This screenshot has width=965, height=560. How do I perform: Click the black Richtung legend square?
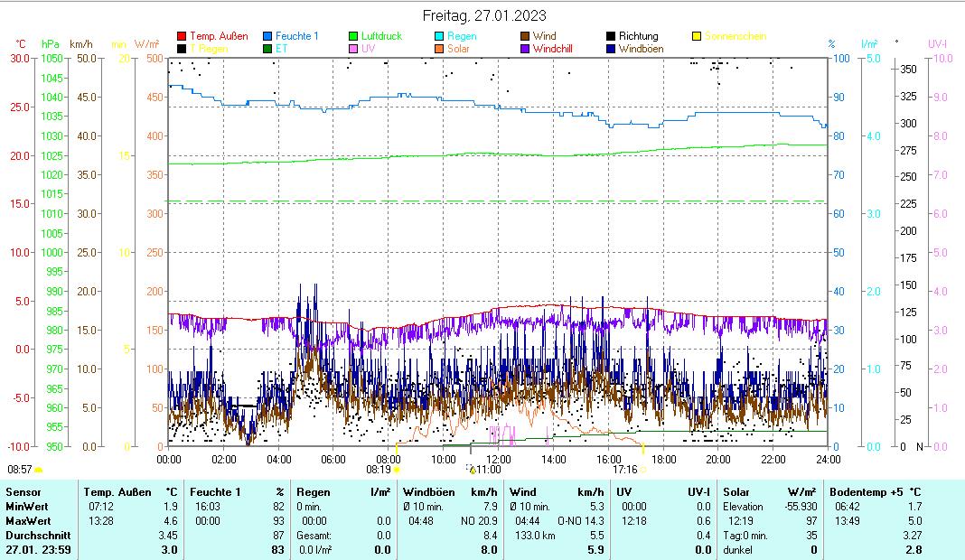611,36
